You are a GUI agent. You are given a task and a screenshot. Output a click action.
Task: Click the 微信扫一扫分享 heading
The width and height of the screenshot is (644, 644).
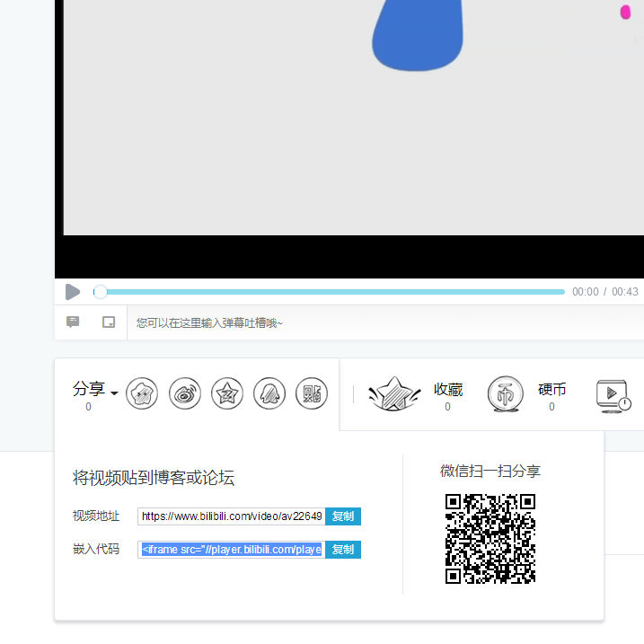490,471
